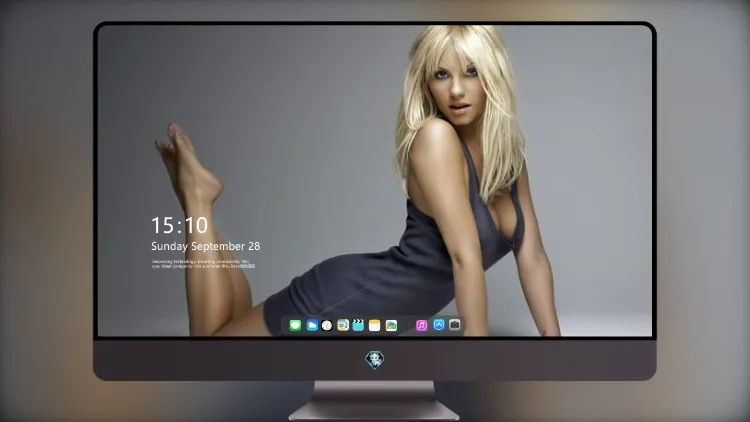Launch the pink Music app icon
The image size is (750, 422).
tap(421, 325)
